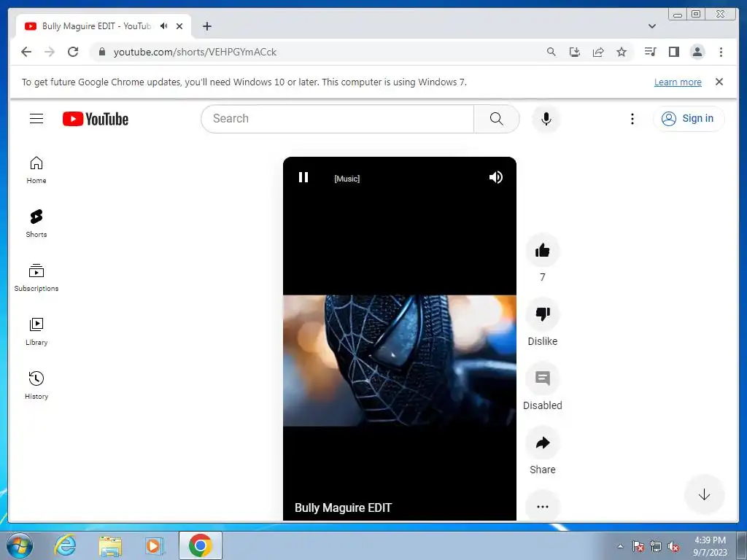This screenshot has width=747, height=560.
Task: Click the Bully Maguire EDIT video title
Action: point(343,507)
